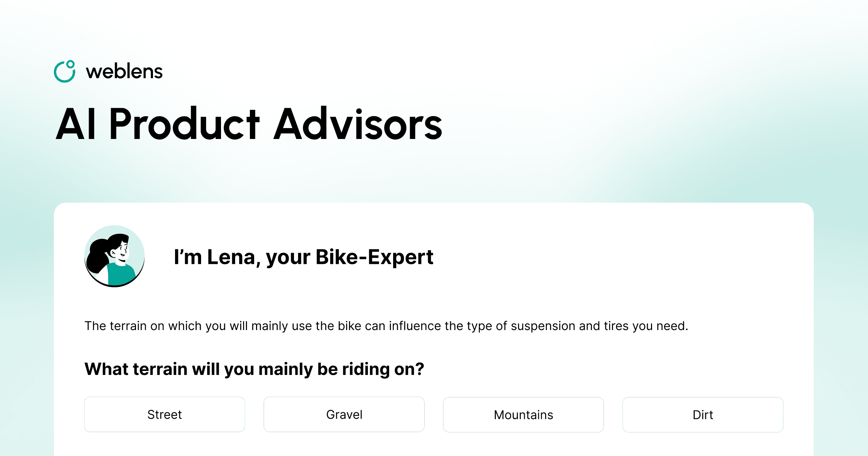Click the terrain explanation sentence text
868x456 pixels.
click(387, 325)
